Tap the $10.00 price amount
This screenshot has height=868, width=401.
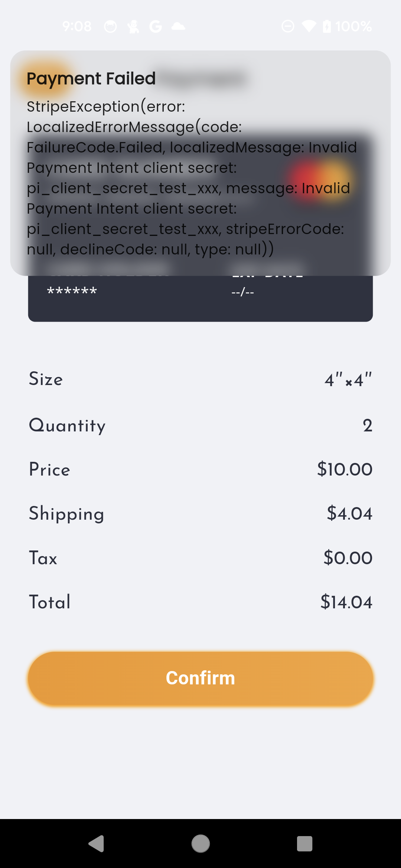(x=345, y=469)
